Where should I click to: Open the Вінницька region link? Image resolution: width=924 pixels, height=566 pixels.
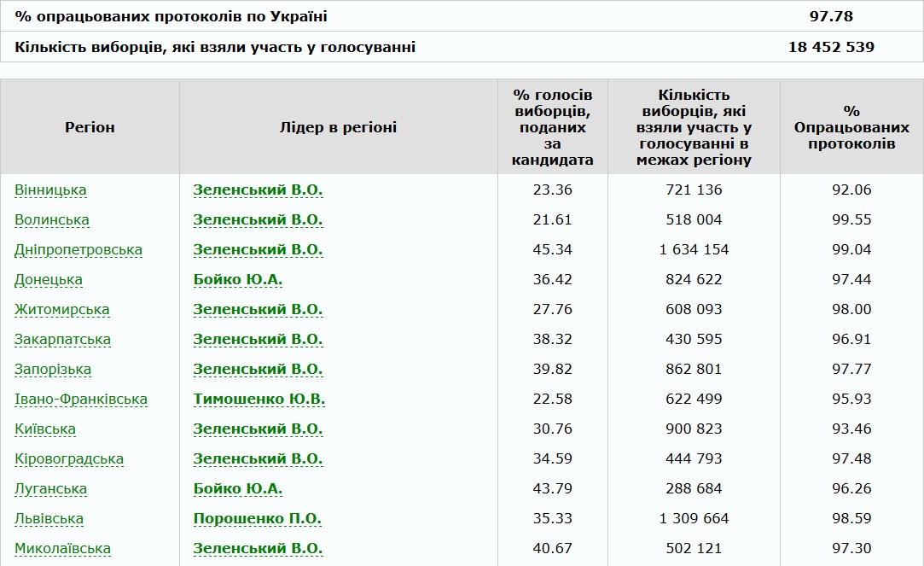click(x=50, y=190)
